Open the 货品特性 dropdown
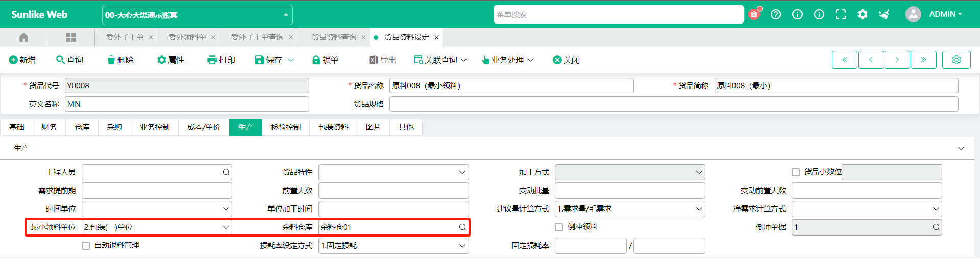 394,172
